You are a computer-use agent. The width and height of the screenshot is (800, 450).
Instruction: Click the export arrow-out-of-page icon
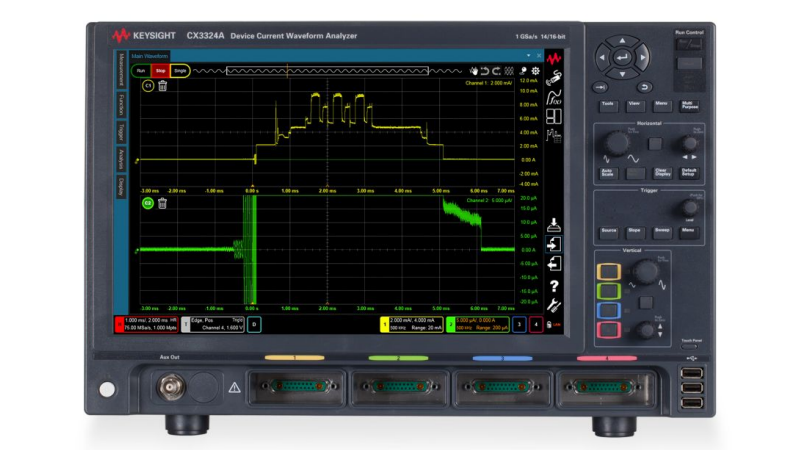pos(554,264)
